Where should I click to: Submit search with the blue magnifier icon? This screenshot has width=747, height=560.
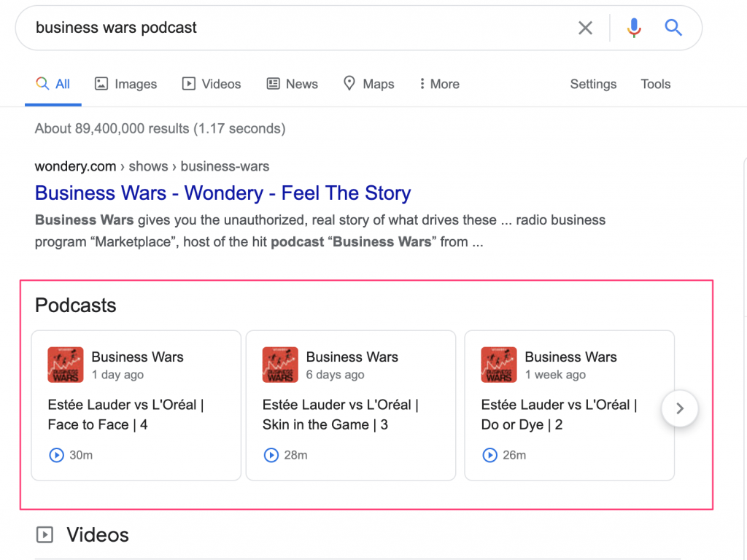(x=673, y=28)
